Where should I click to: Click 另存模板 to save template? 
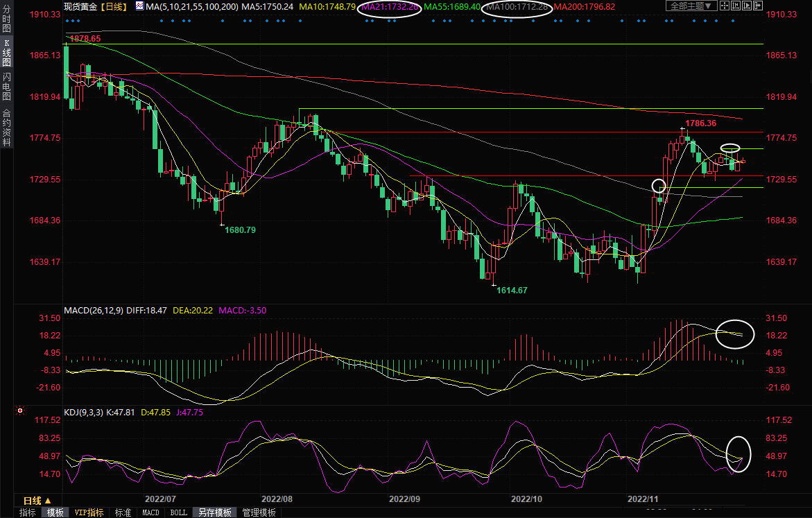(215, 512)
